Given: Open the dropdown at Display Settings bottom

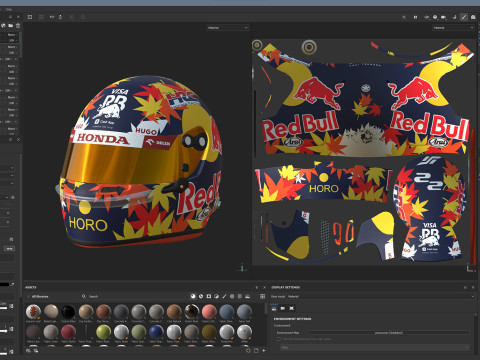Looking at the screenshot, I should (x=375, y=348).
